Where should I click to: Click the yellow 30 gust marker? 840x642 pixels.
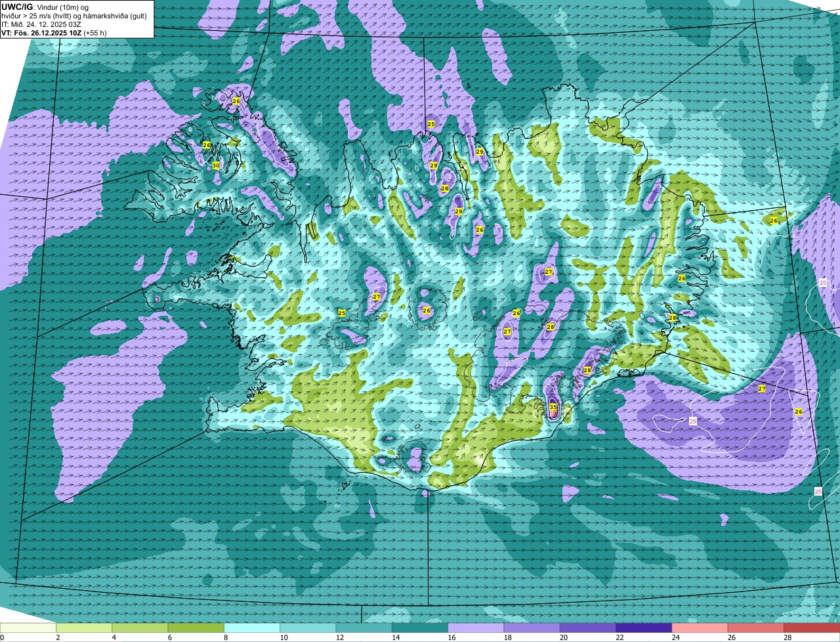coord(216,165)
